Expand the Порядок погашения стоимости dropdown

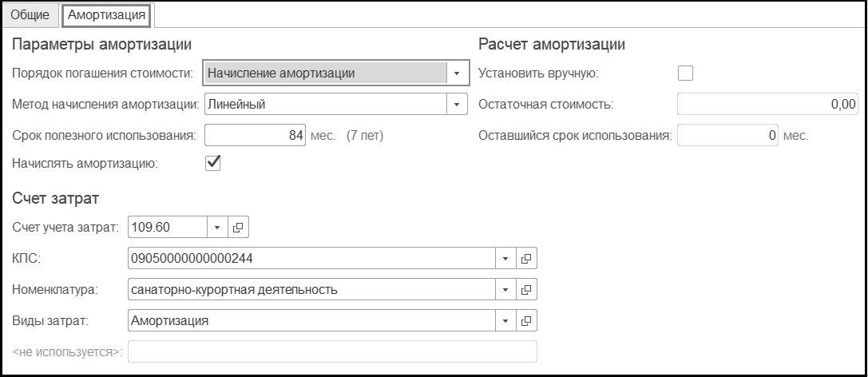coord(456,73)
